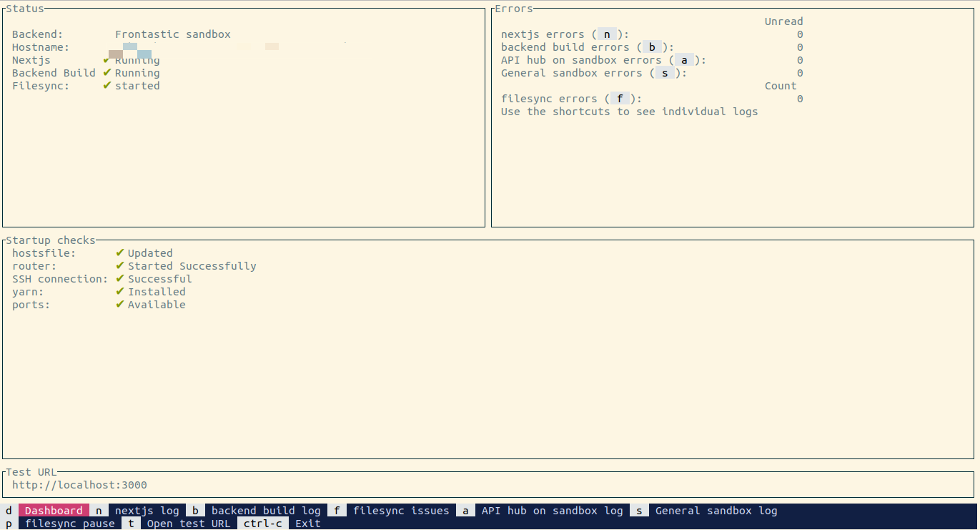Open API hub on sandbox log tab
This screenshot has width=980, height=530.
pos(552,511)
